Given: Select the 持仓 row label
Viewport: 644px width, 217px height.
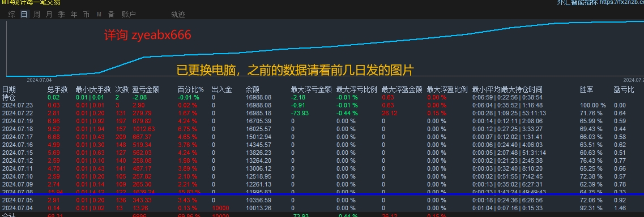Looking at the screenshot, I should click(9, 97).
